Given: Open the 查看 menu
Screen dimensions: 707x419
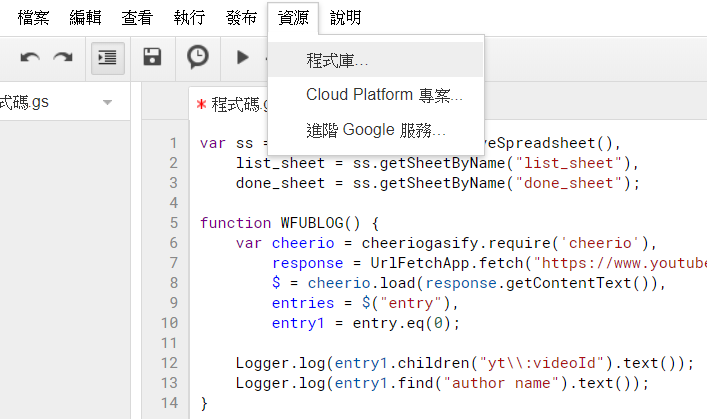Looking at the screenshot, I should coord(137,18).
